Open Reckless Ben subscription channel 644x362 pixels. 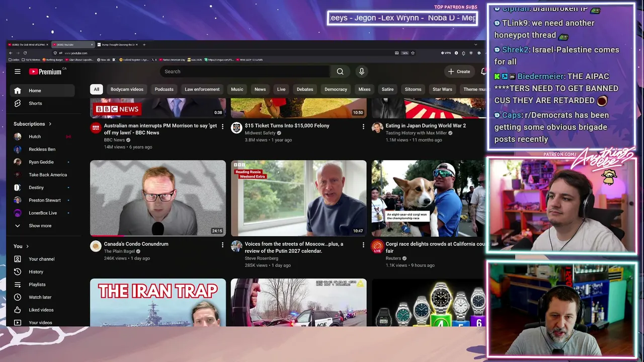(x=42, y=149)
